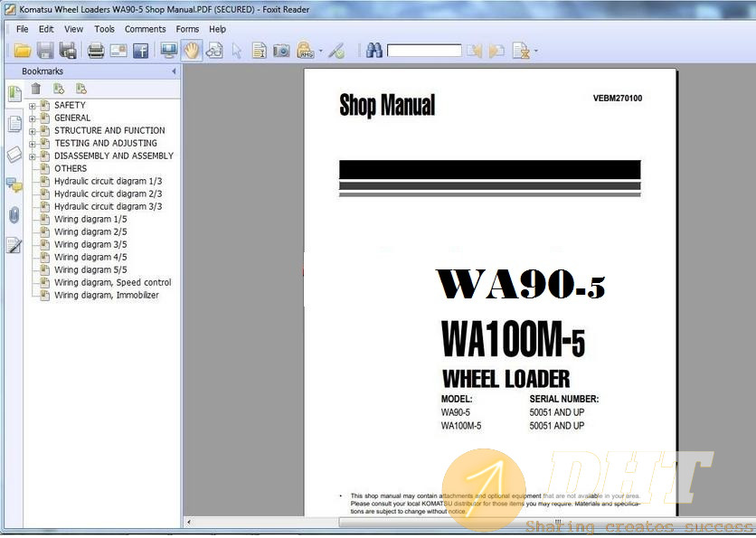Click into the find text field
The height and width of the screenshot is (538, 756).
click(x=424, y=50)
